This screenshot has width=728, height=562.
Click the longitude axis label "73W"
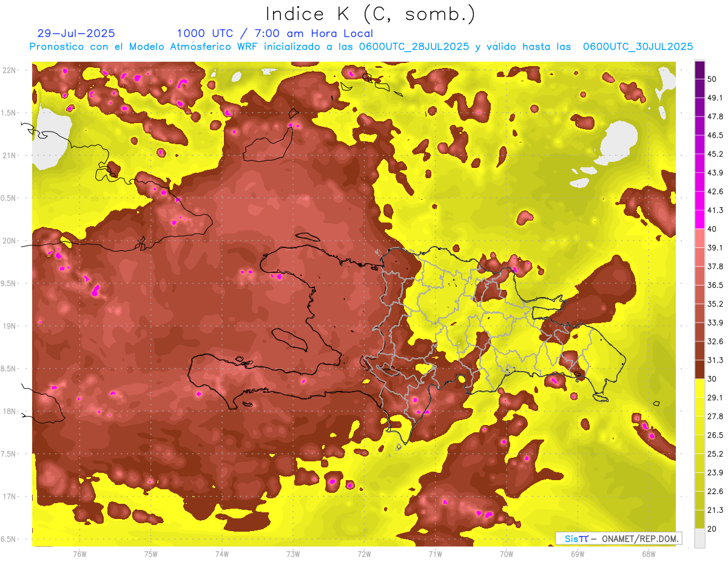[293, 554]
